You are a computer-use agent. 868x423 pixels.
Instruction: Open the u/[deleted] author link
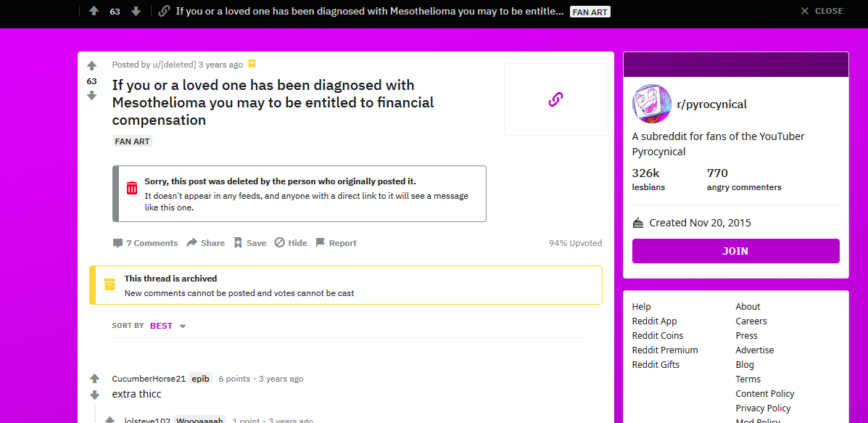pos(174,65)
